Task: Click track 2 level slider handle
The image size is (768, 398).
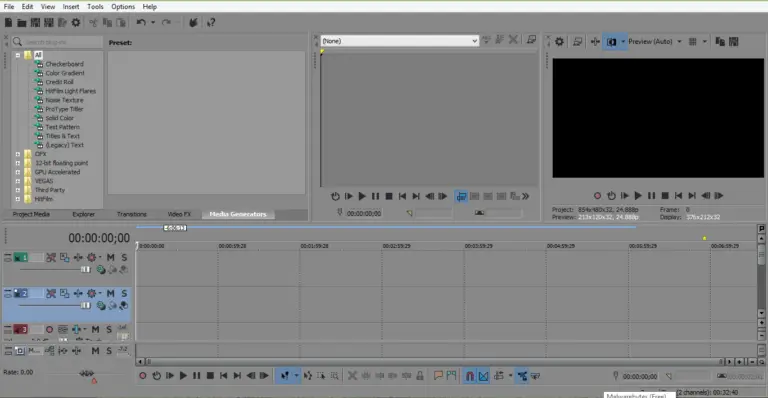Action: pyautogui.click(x=85, y=305)
